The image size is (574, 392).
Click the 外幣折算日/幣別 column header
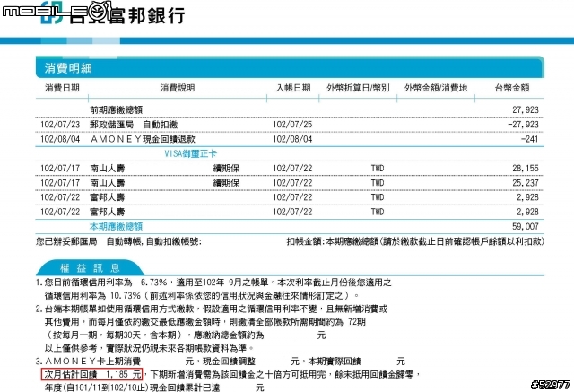(358, 88)
